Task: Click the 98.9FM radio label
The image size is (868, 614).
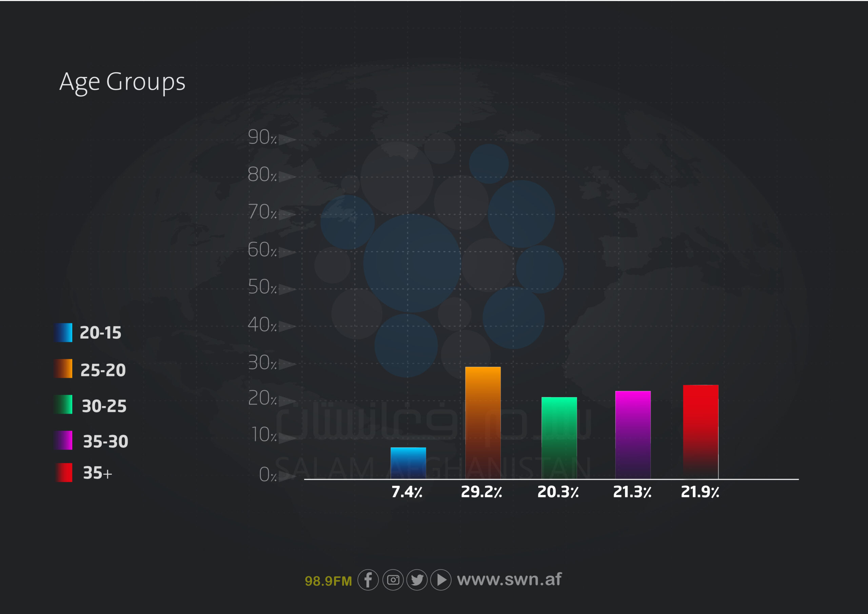Action: point(328,581)
